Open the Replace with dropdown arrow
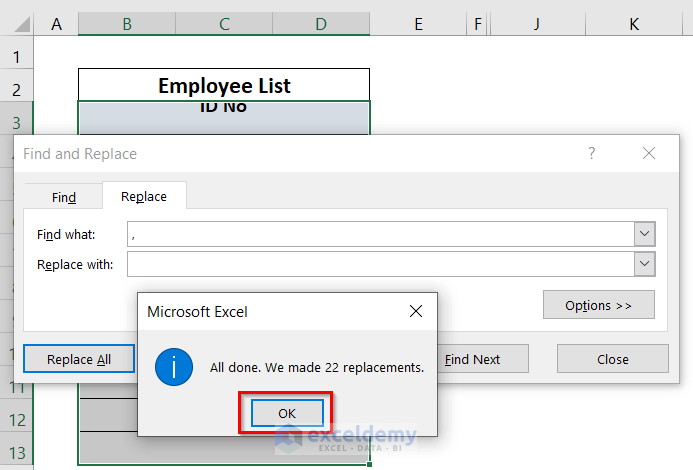 (x=645, y=264)
